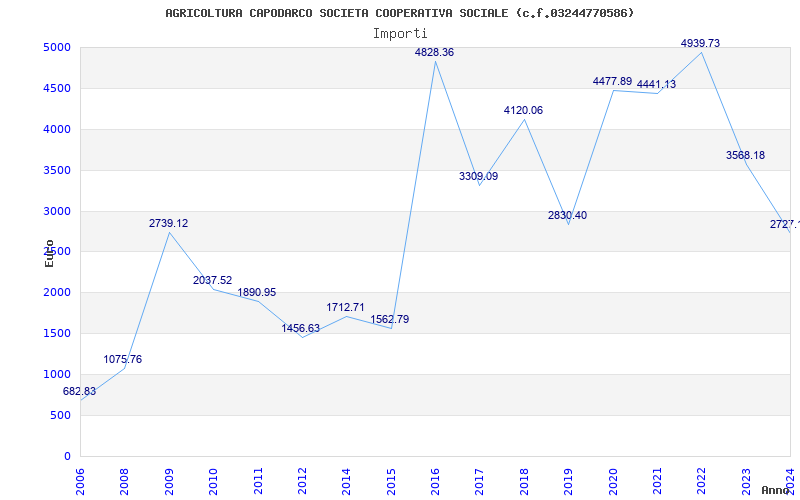800x500 pixels.
Task: Click the 2008 x-axis year label
Action: 124,481
